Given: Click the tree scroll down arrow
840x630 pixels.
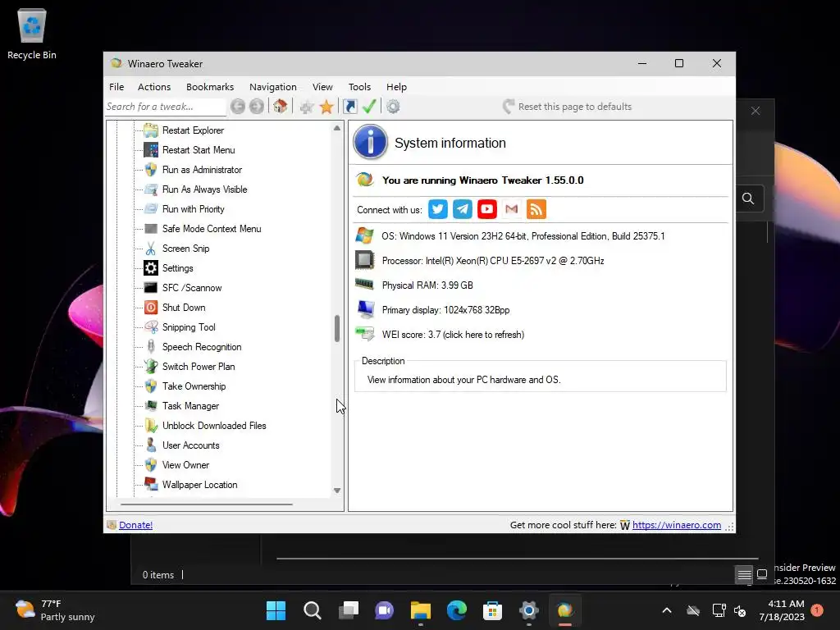Looking at the screenshot, I should [337, 491].
